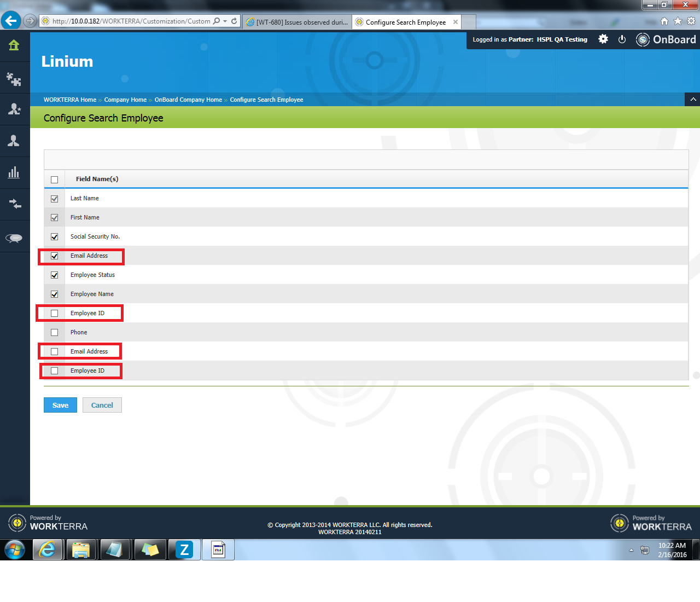Enable the Phone field checkbox
The width and height of the screenshot is (700, 602).
(x=55, y=333)
